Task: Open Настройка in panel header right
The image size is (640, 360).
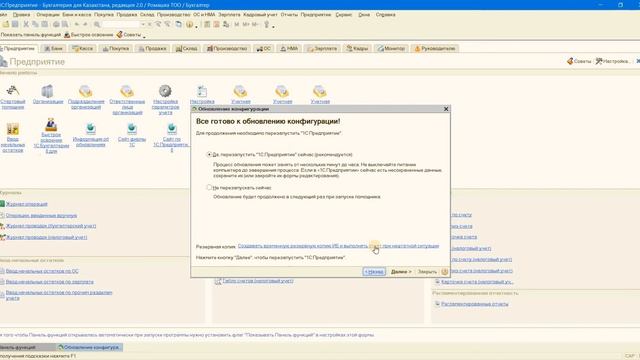Action: pos(612,61)
